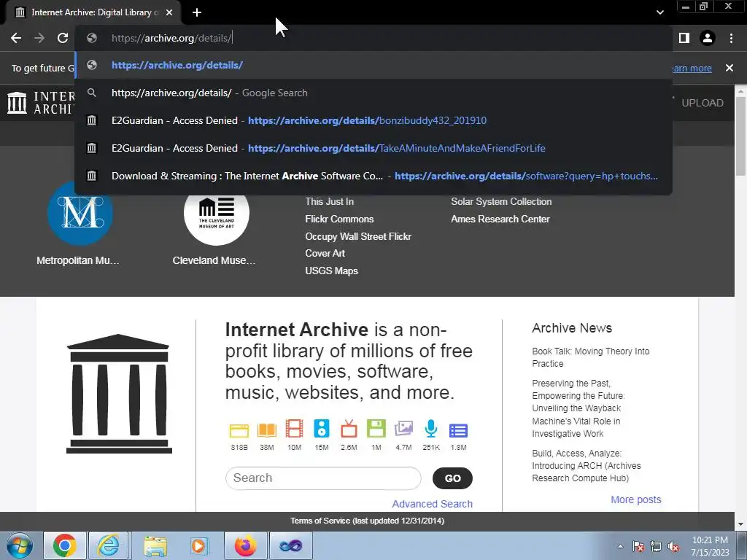The height and width of the screenshot is (560, 747).
Task: Open the Windows Start button
Action: (20, 545)
